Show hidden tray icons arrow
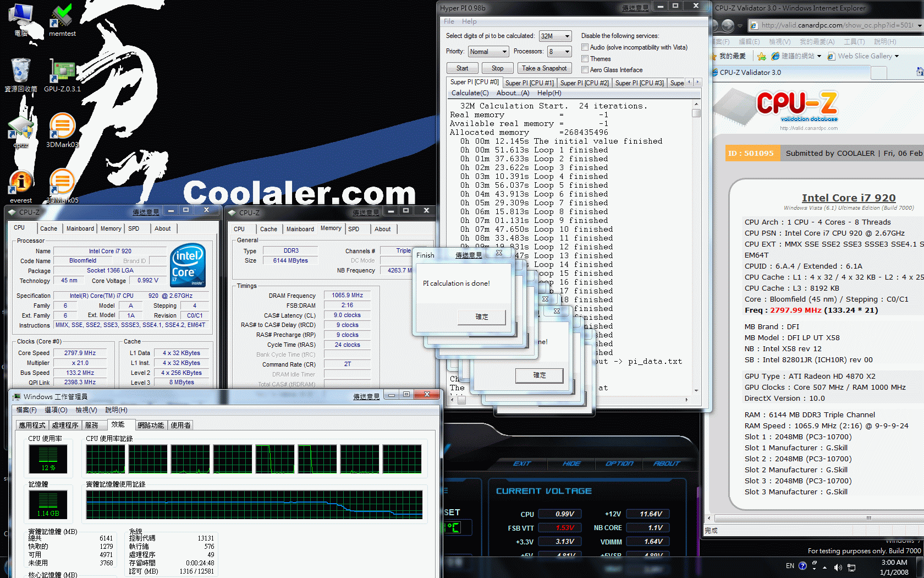The width and height of the screenshot is (924, 578). pos(824,566)
